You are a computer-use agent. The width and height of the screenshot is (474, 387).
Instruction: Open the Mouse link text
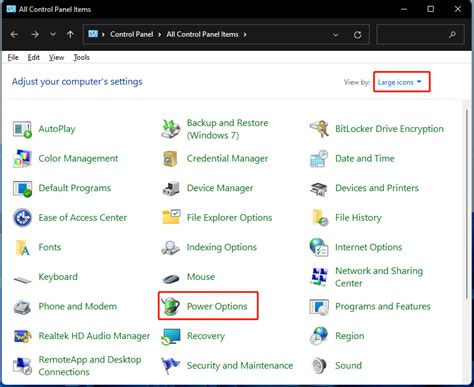201,277
